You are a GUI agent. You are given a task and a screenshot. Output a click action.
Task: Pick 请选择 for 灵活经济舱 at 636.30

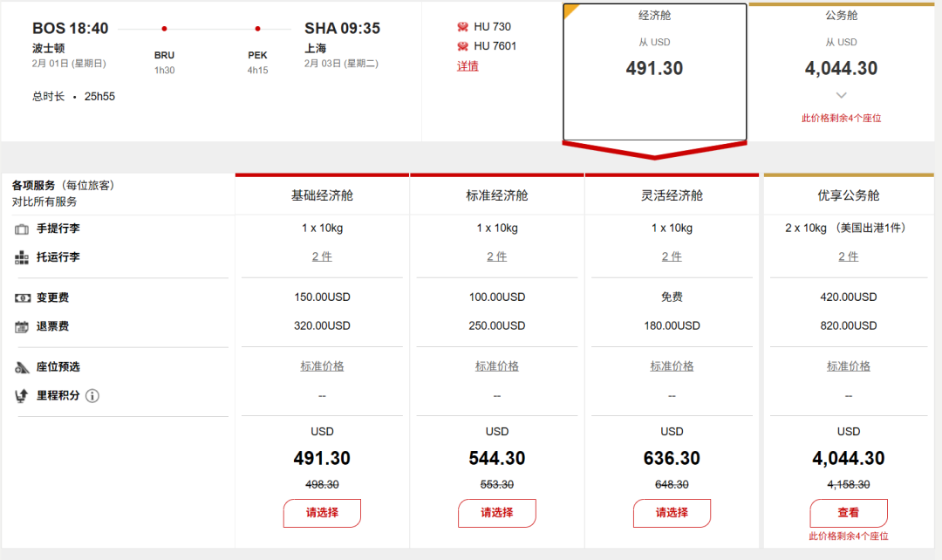click(672, 513)
